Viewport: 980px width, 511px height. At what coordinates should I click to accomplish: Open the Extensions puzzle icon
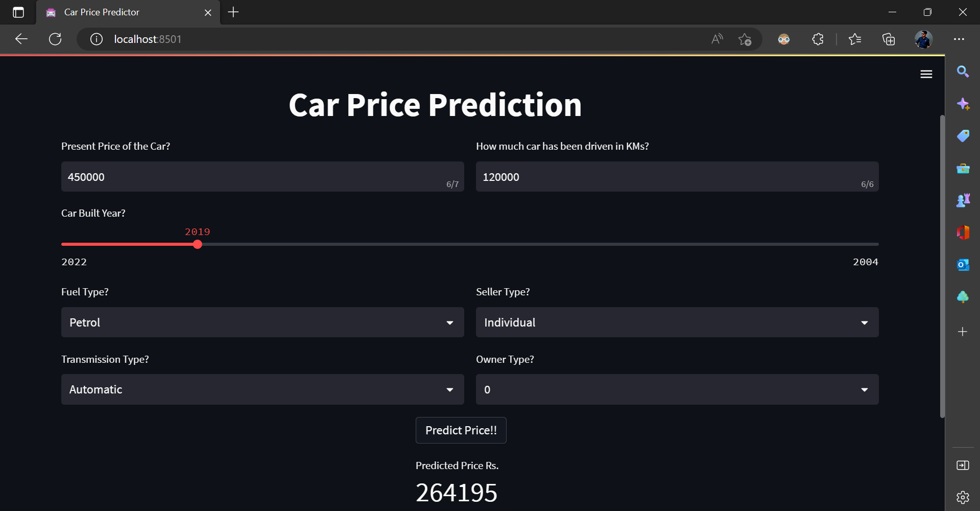click(817, 39)
